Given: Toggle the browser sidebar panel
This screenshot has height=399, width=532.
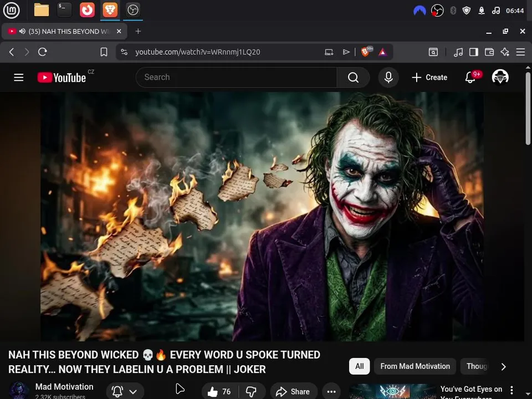Looking at the screenshot, I should pyautogui.click(x=474, y=52).
